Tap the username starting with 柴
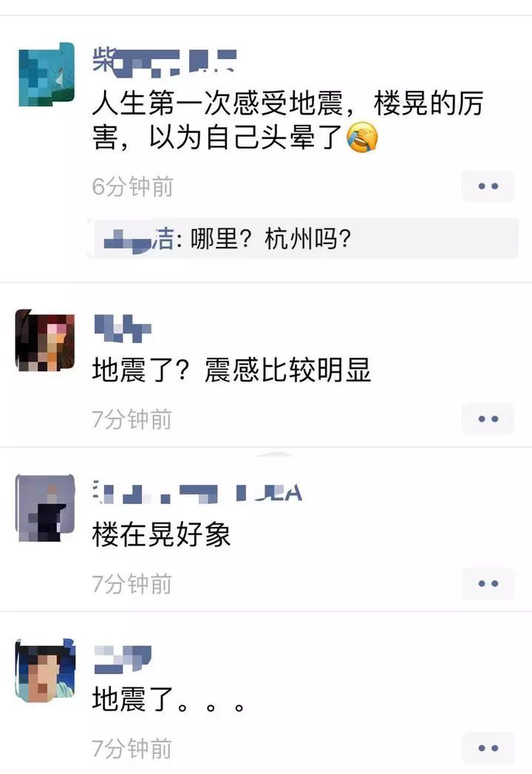Viewport: 532px width, 774px height. click(x=165, y=61)
